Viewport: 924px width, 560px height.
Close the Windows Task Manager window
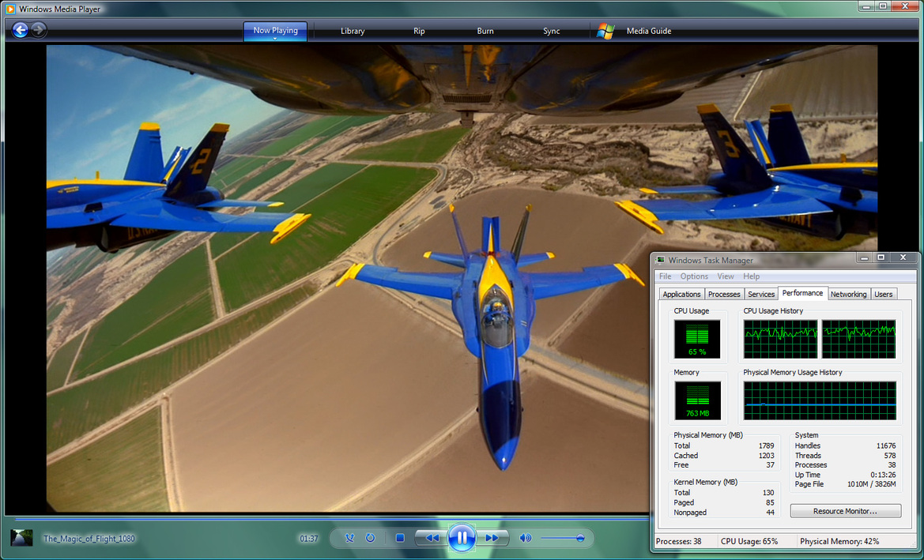coord(903,258)
